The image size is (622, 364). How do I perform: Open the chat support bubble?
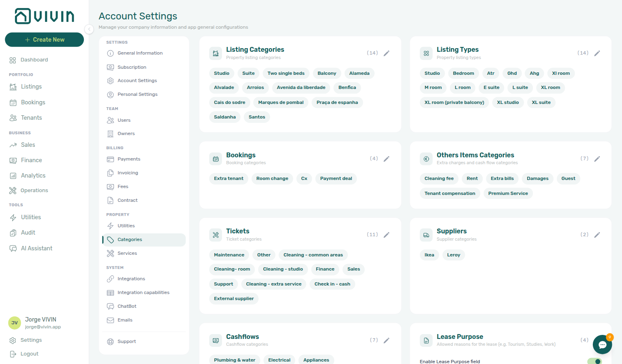click(x=602, y=345)
